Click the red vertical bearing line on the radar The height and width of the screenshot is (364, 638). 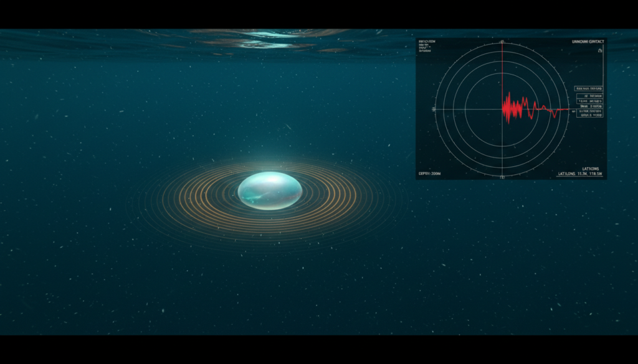coord(502,68)
